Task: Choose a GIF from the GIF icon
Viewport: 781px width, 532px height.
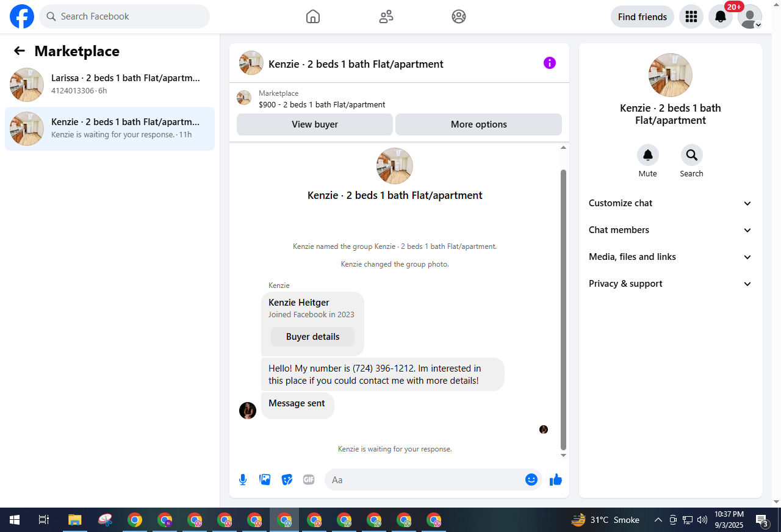Action: 309,480
